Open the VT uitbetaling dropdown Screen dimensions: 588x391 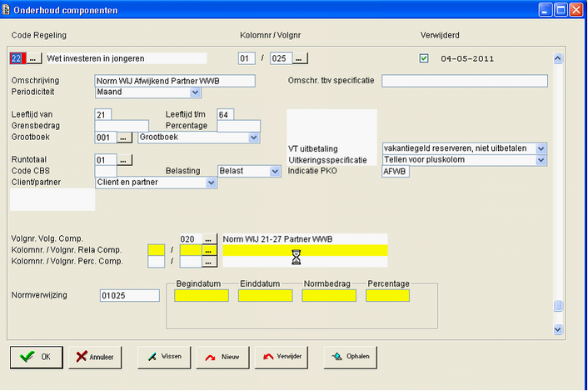541,148
